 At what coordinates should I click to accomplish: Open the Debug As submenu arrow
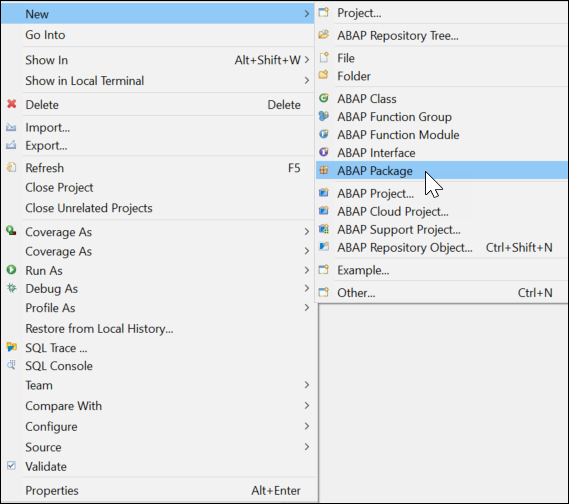click(x=307, y=288)
